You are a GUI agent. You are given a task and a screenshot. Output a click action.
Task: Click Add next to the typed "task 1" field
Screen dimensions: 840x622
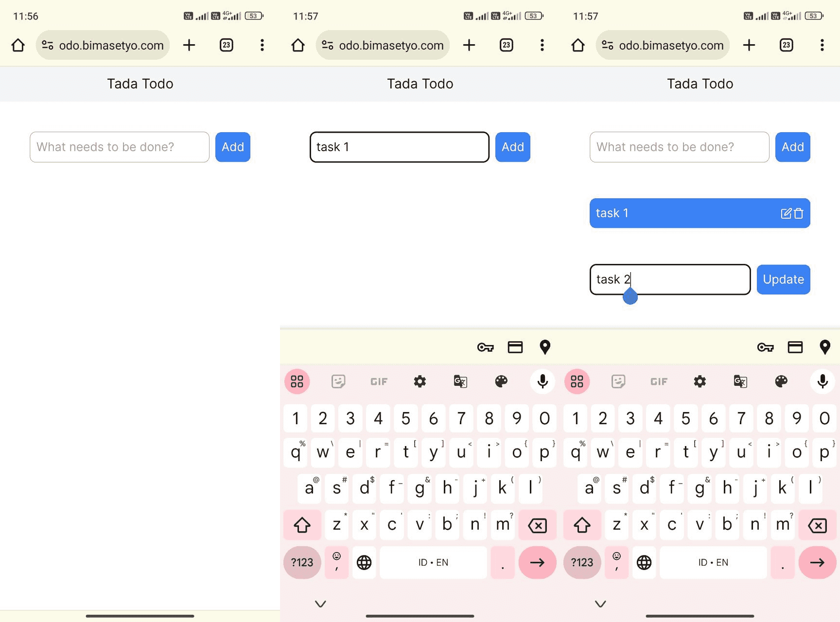[x=512, y=147]
